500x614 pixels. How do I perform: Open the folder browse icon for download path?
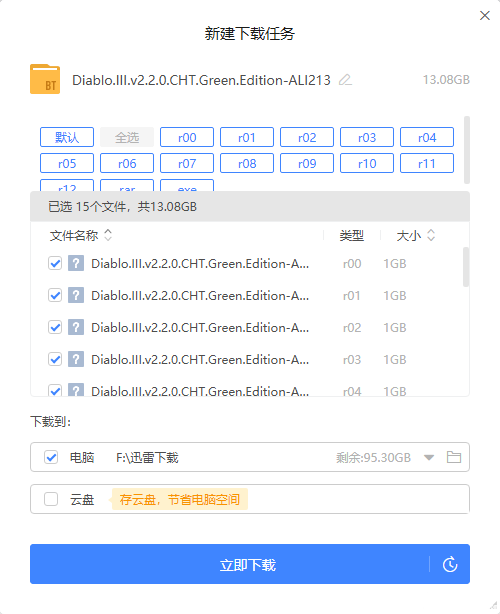454,457
